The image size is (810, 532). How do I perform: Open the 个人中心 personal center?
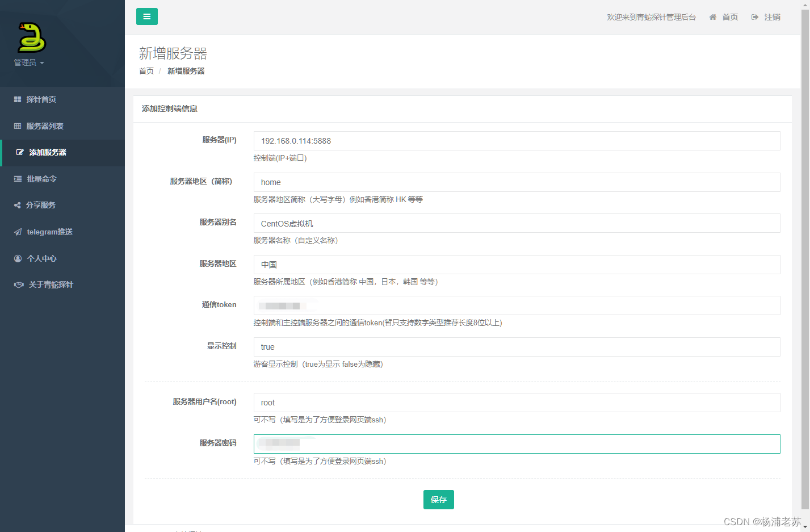[x=18, y=258]
